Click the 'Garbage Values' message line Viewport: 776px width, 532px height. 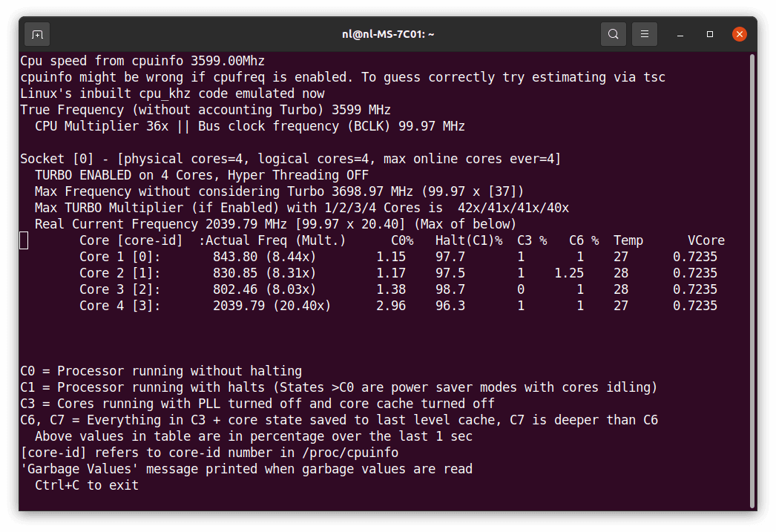tap(246, 469)
